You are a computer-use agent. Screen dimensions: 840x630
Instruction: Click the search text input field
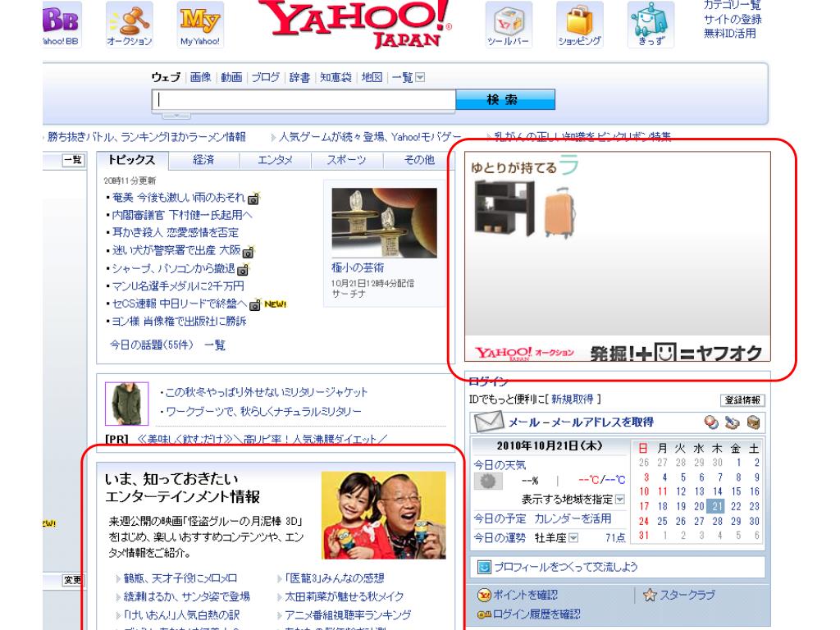pos(304,100)
